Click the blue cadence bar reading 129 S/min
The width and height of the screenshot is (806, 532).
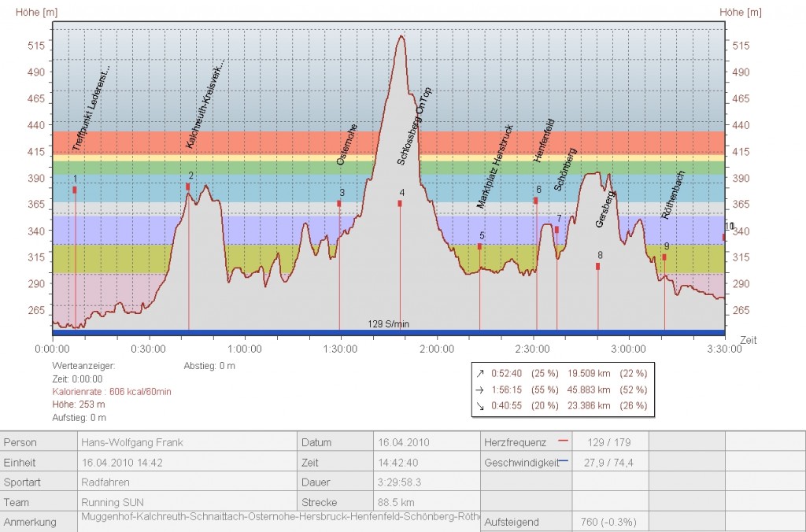pos(387,332)
